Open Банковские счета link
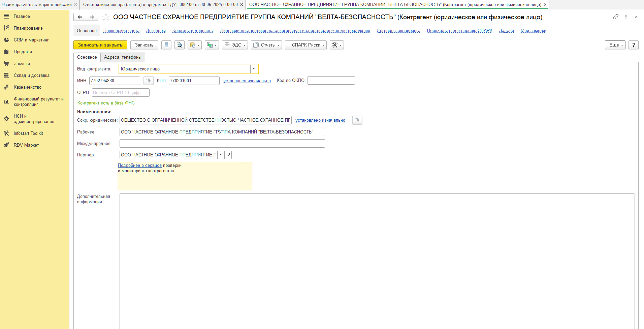644x329 pixels. click(x=121, y=30)
